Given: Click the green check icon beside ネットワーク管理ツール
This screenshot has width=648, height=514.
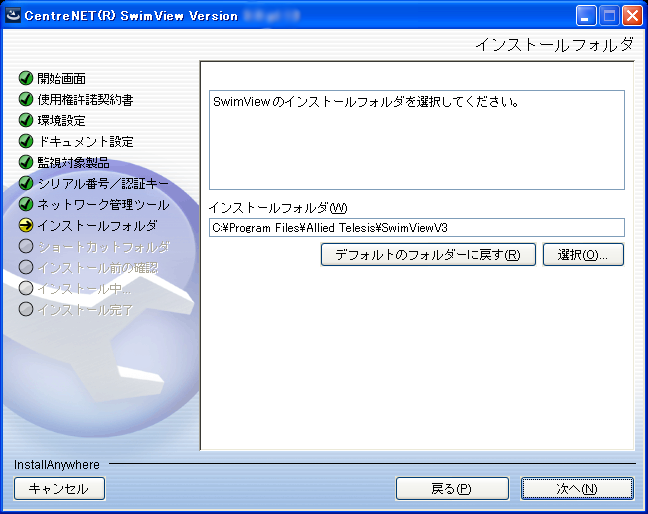Looking at the screenshot, I should 26,204.
